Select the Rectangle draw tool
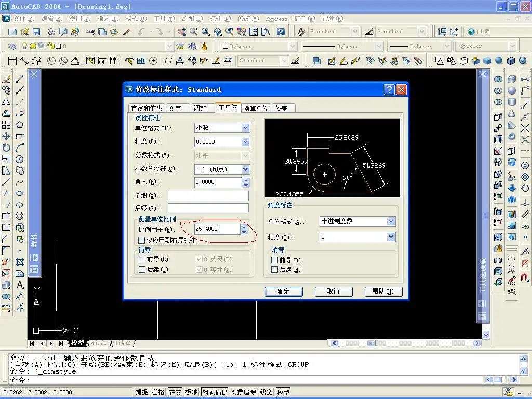 (x=20, y=136)
